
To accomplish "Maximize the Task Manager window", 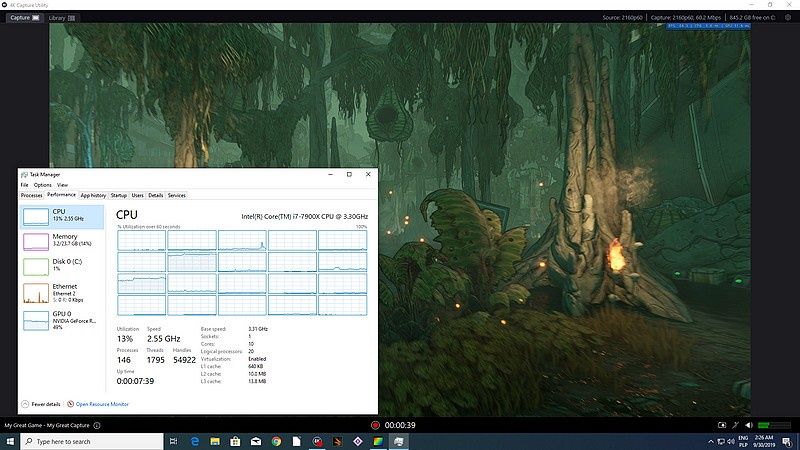I will 349,174.
